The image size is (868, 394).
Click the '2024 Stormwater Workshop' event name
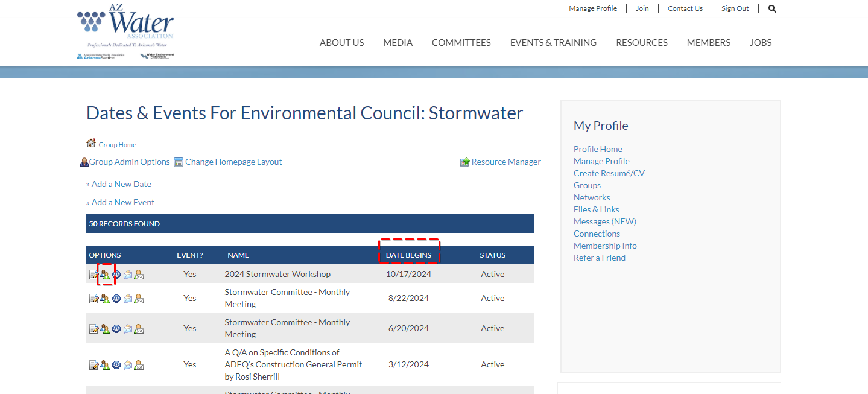click(x=277, y=274)
